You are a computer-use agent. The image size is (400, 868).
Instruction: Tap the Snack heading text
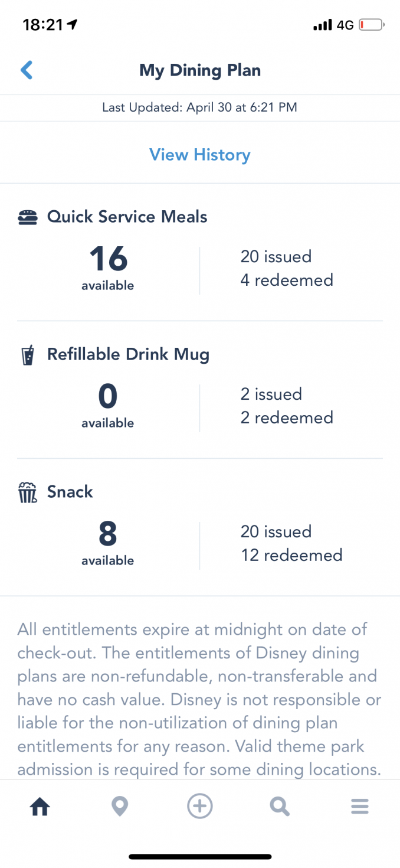coord(70,492)
